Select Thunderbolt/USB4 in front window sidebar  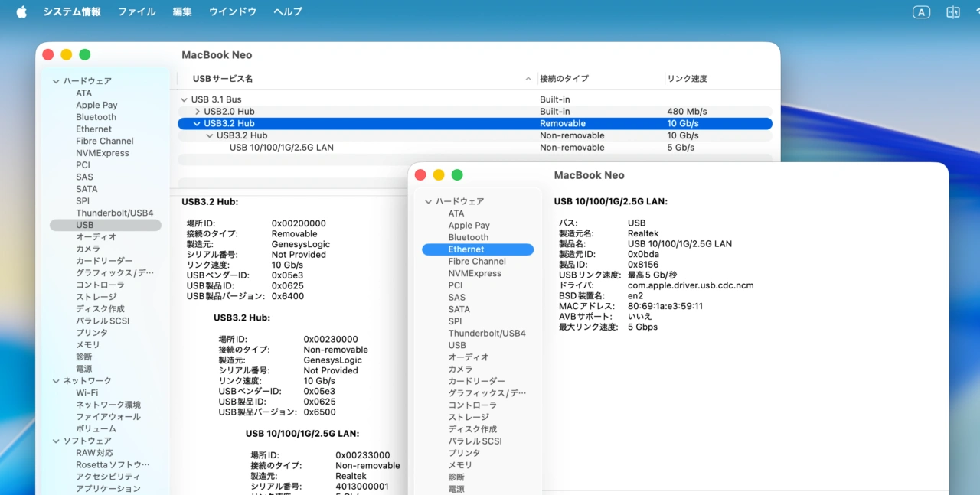point(486,334)
